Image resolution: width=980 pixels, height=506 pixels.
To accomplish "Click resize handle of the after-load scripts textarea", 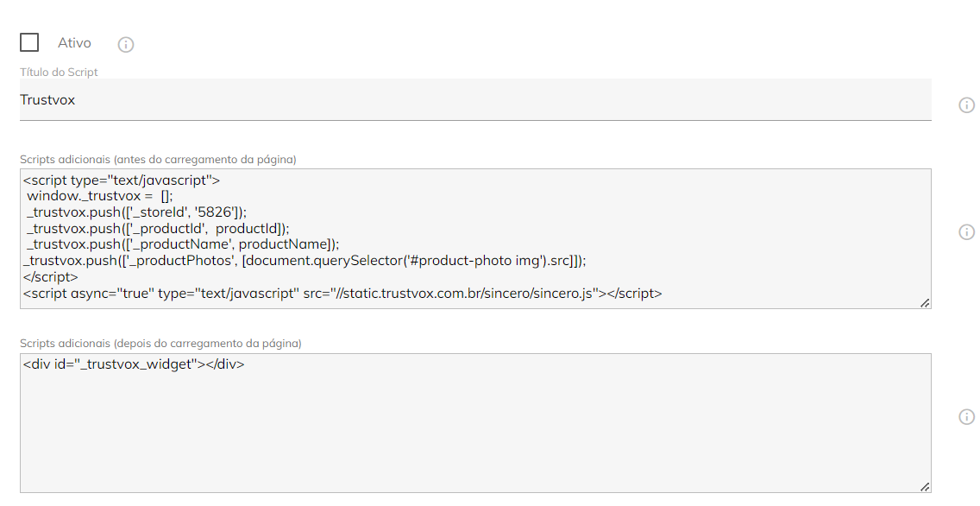I will coord(925,487).
